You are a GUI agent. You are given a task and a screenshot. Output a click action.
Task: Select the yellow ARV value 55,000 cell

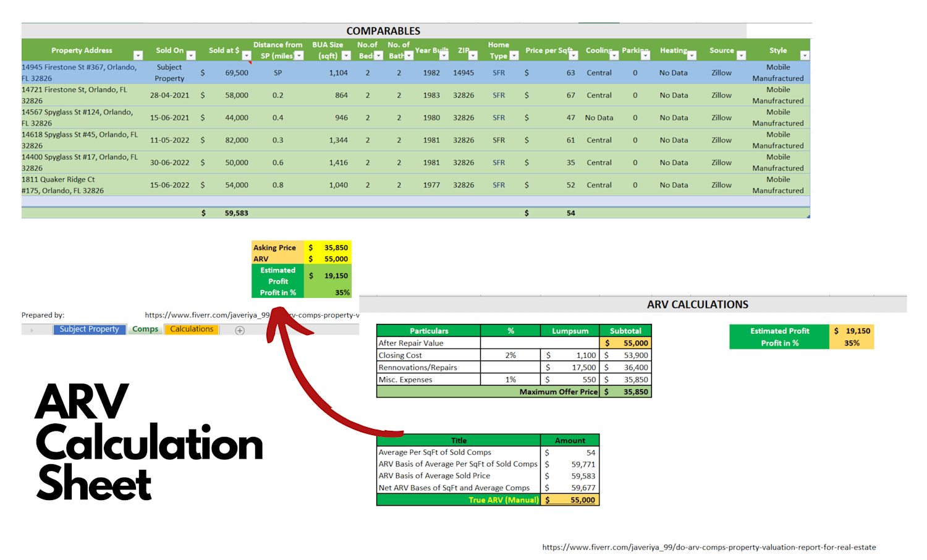point(328,259)
